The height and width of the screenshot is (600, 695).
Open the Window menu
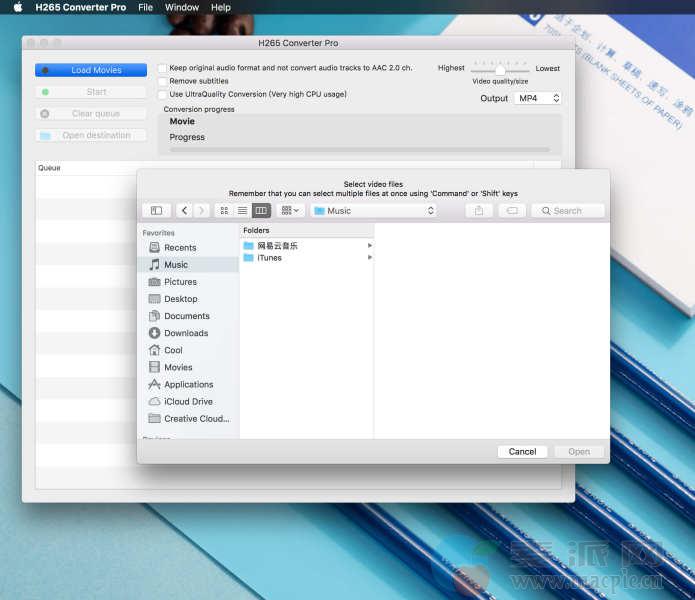[x=182, y=7]
